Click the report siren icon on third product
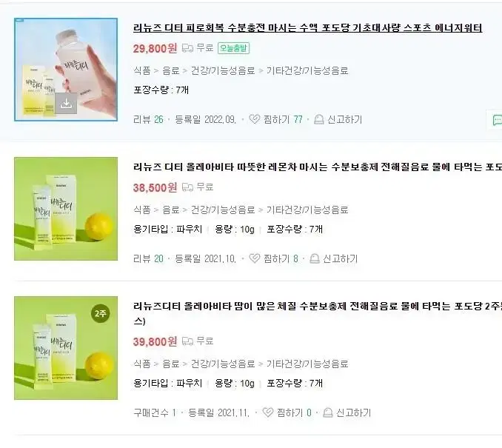Viewport: 502px width, 448px height. coord(327,412)
